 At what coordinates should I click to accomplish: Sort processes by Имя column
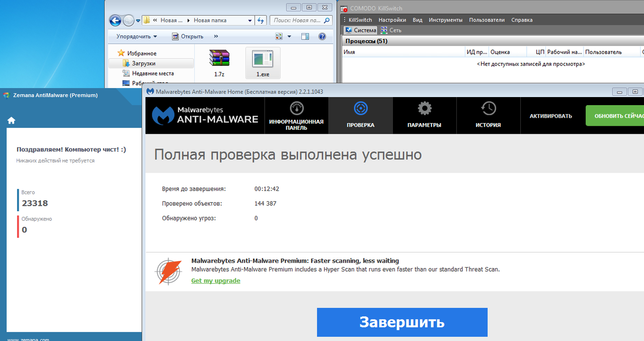[x=403, y=52]
